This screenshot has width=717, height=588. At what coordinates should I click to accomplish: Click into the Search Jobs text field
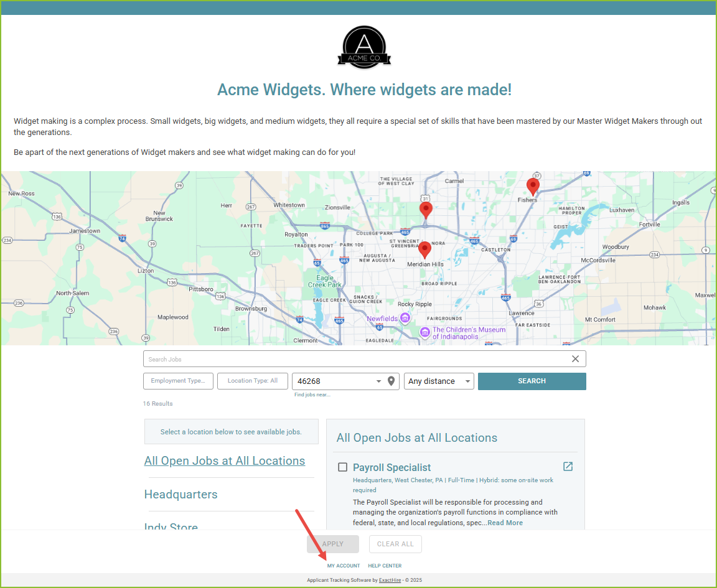pos(355,359)
